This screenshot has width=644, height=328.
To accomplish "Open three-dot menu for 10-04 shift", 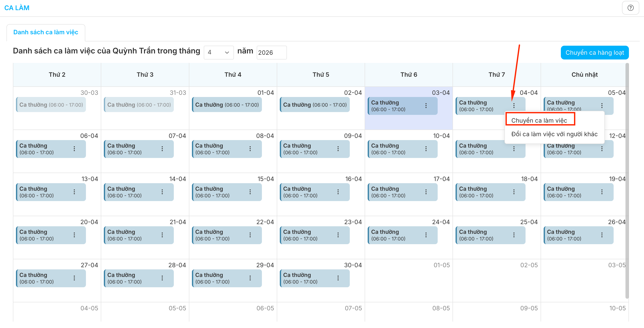I will tap(426, 149).
